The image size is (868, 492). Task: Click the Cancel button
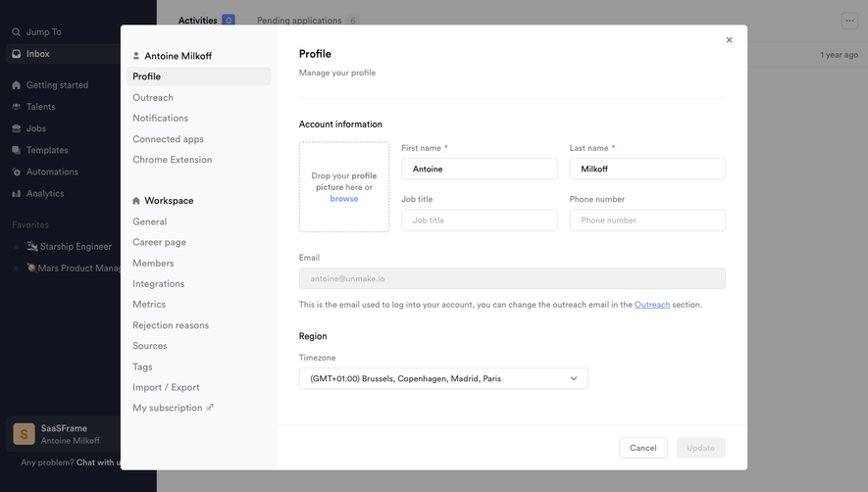coord(642,448)
